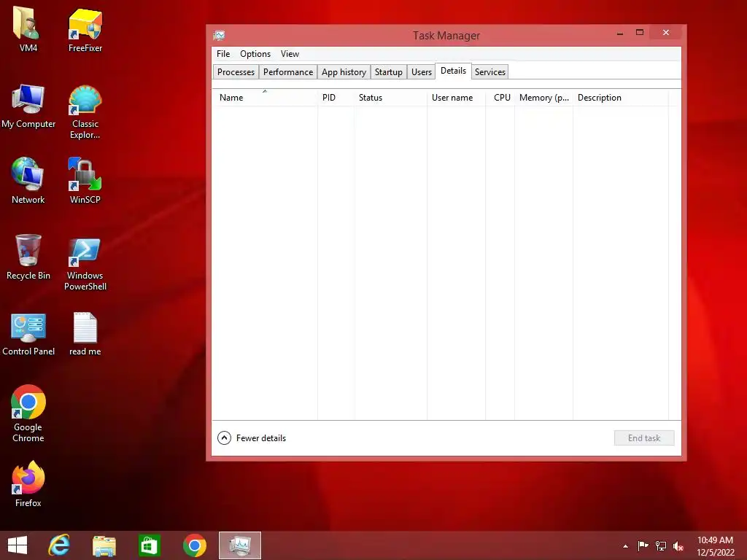The width and height of the screenshot is (747, 560).
Task: Open the Windows Store taskbar icon
Action: coord(149,545)
